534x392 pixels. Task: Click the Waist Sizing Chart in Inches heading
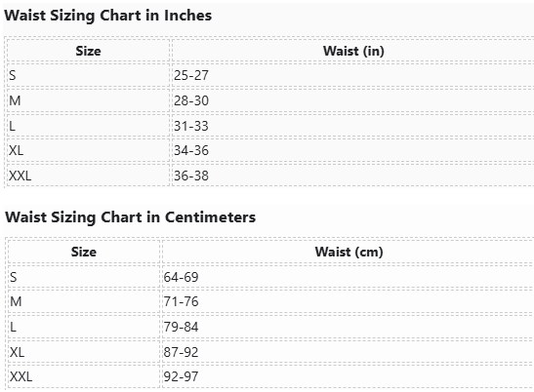pos(107,16)
